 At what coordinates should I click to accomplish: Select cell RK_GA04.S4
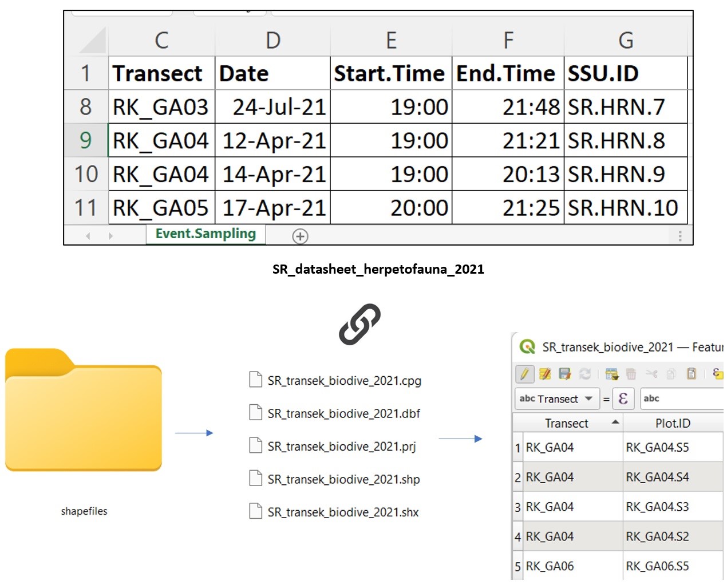click(673, 477)
